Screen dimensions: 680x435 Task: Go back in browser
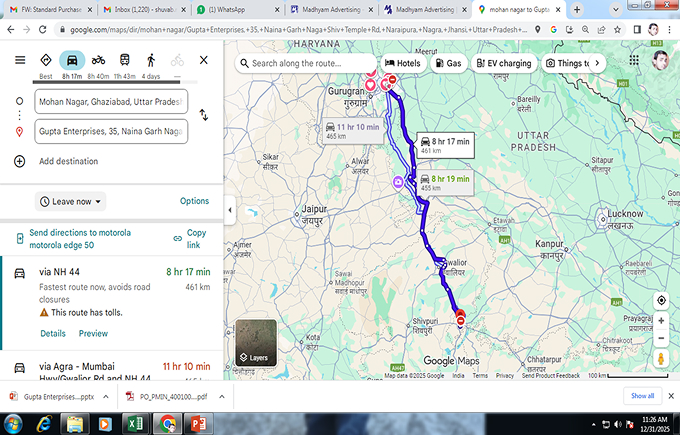tap(11, 29)
